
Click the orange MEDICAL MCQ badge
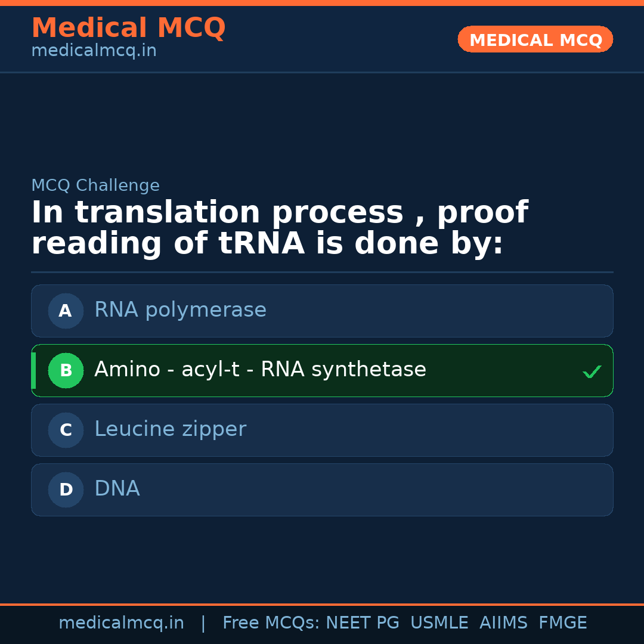(535, 40)
